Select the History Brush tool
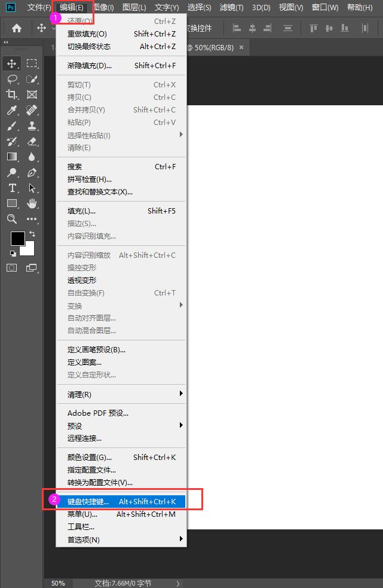Viewport: 383px width, 588px height. [x=11, y=141]
